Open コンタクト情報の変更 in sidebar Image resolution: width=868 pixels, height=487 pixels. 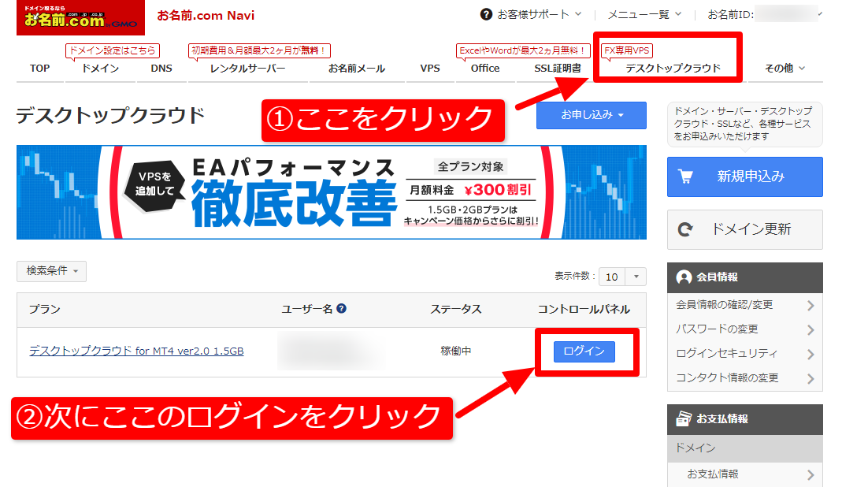coord(727,378)
